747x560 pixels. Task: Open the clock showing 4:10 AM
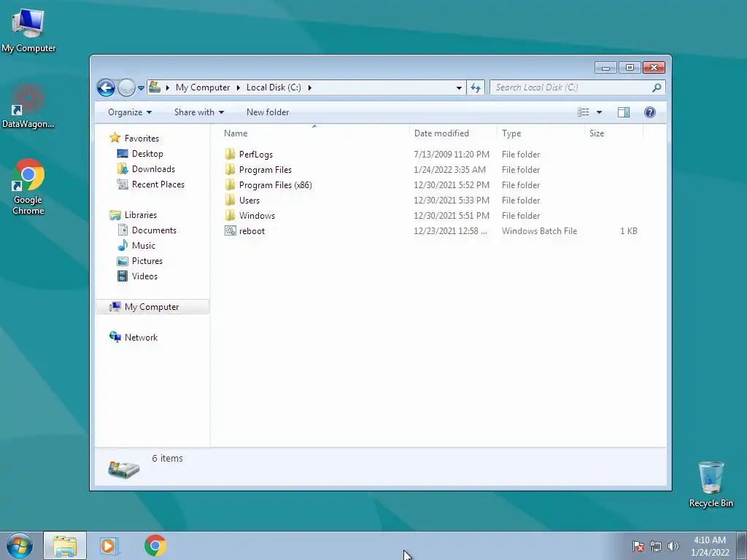click(x=710, y=545)
